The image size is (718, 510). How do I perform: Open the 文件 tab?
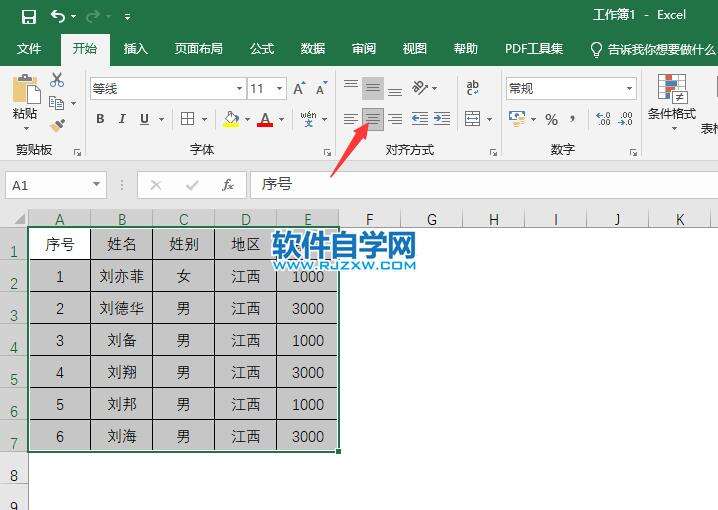(29, 49)
